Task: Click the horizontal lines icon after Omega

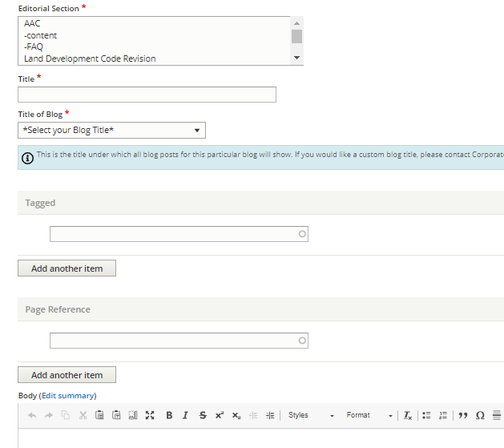Action: 497,415
